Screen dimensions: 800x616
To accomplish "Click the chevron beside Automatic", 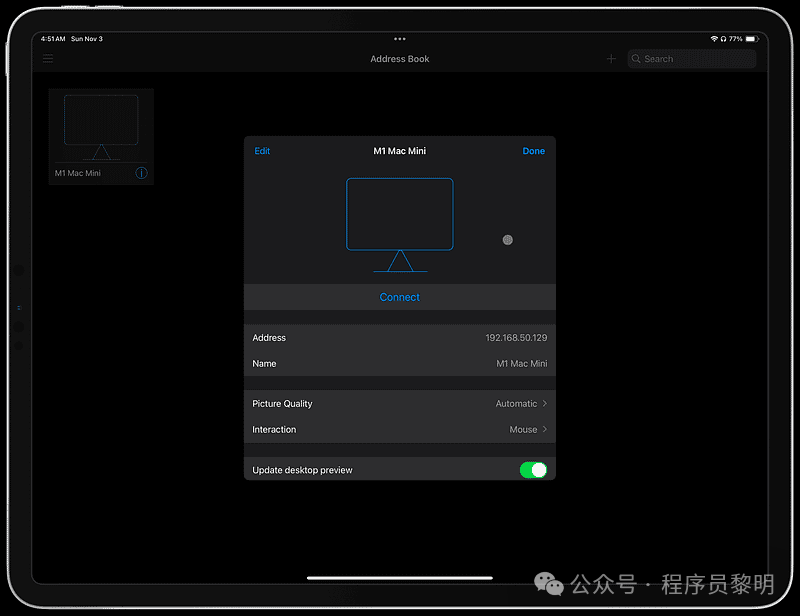I will tap(544, 404).
